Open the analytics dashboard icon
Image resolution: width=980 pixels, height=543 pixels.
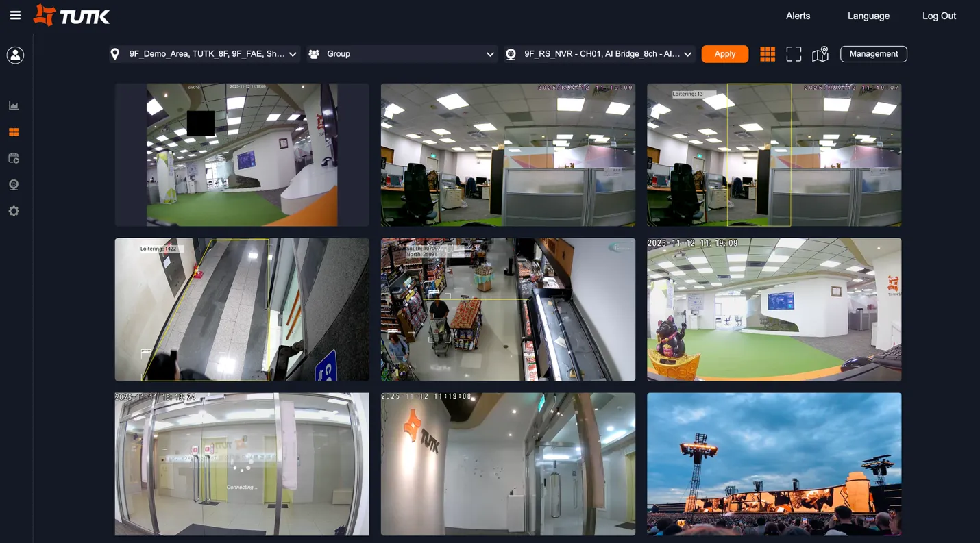coord(14,105)
